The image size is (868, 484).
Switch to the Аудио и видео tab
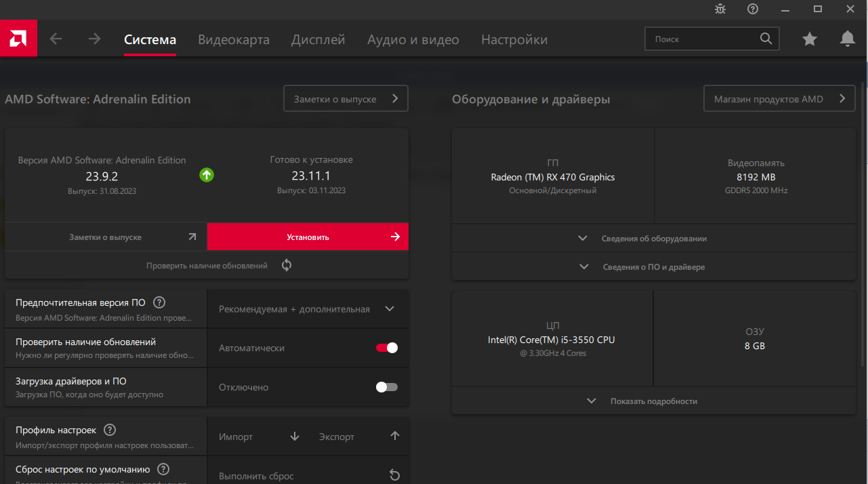pos(413,39)
